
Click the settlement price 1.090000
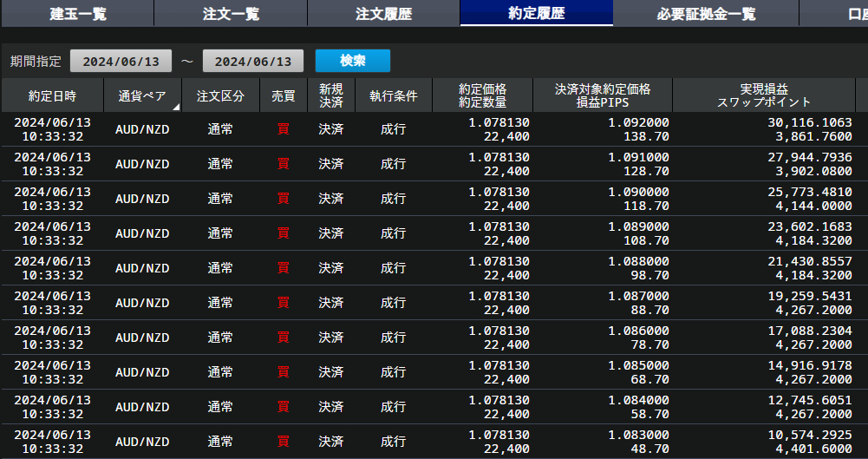click(x=638, y=192)
